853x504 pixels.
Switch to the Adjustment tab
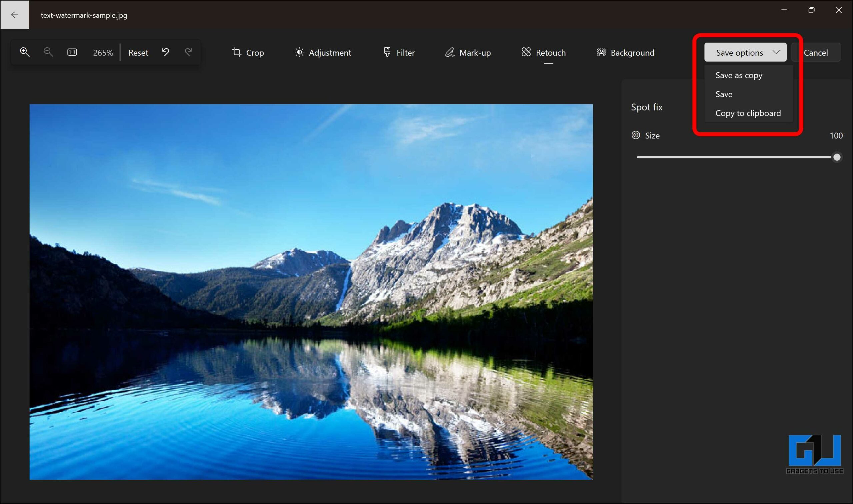[x=323, y=53]
